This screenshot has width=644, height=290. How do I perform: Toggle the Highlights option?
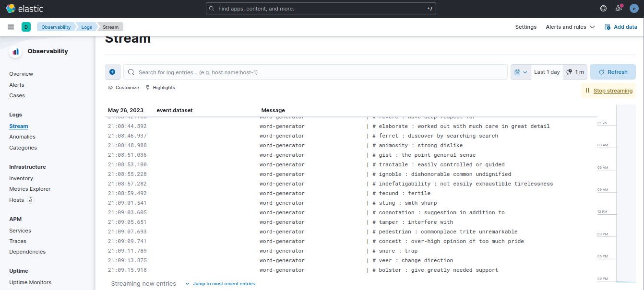click(160, 88)
